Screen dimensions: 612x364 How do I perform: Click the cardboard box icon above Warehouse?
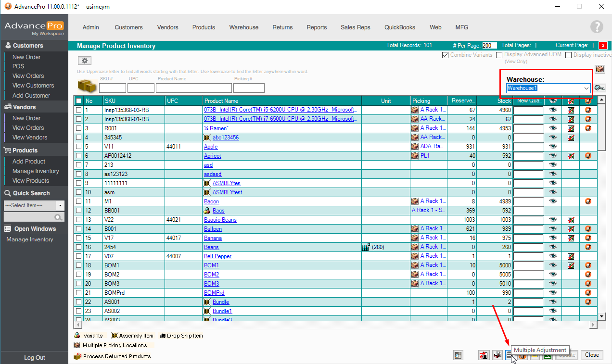(599, 69)
